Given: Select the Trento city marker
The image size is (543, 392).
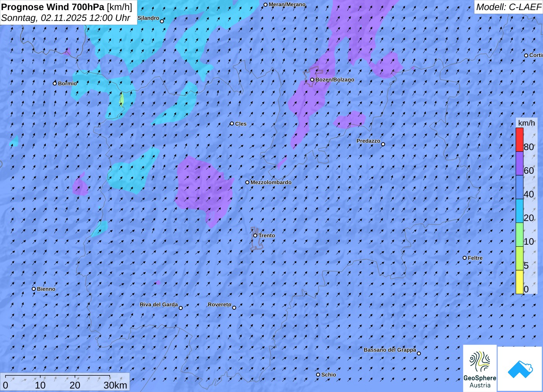Looking at the screenshot, I should tap(255, 235).
